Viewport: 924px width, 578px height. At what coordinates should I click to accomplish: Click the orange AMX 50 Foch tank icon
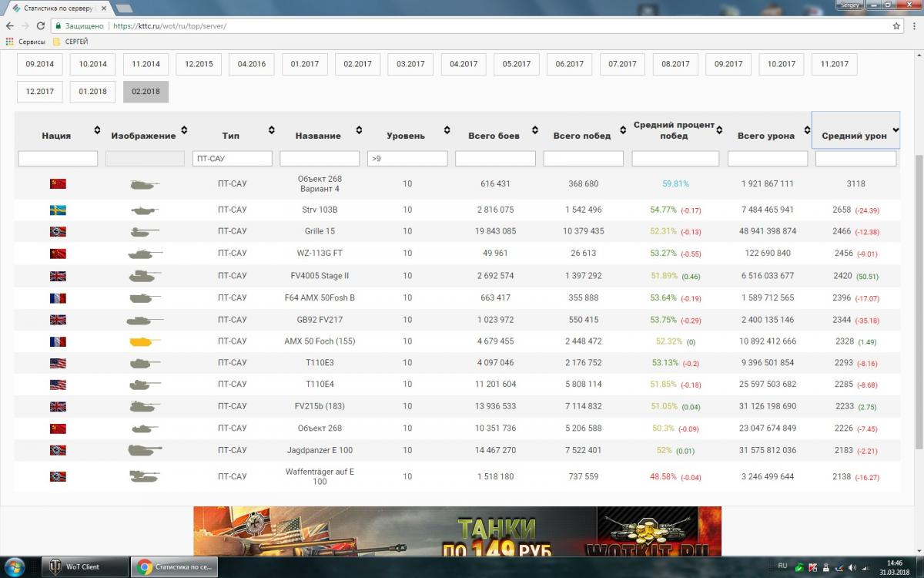(144, 341)
